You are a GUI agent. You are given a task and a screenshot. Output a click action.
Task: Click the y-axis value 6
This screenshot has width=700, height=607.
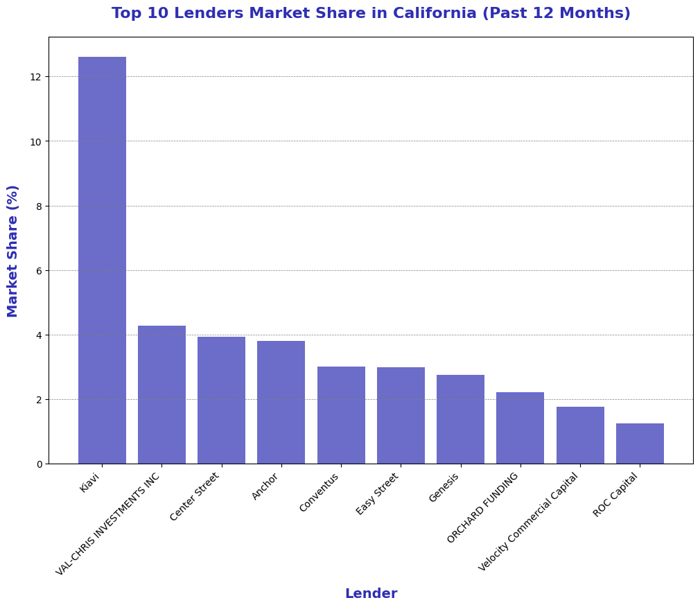point(40,271)
